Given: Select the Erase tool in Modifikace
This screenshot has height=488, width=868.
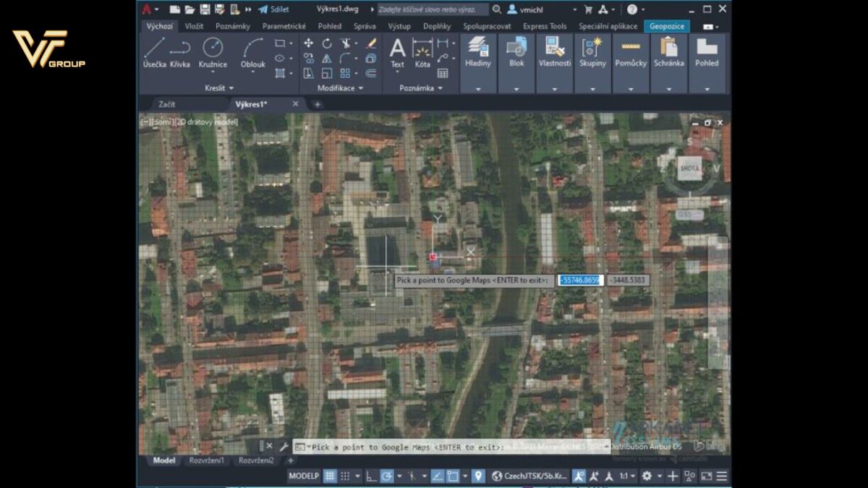Looking at the screenshot, I should pos(371,43).
